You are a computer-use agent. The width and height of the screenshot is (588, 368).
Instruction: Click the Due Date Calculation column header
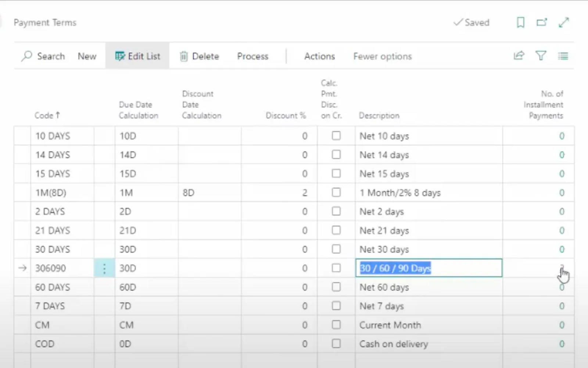click(x=139, y=110)
